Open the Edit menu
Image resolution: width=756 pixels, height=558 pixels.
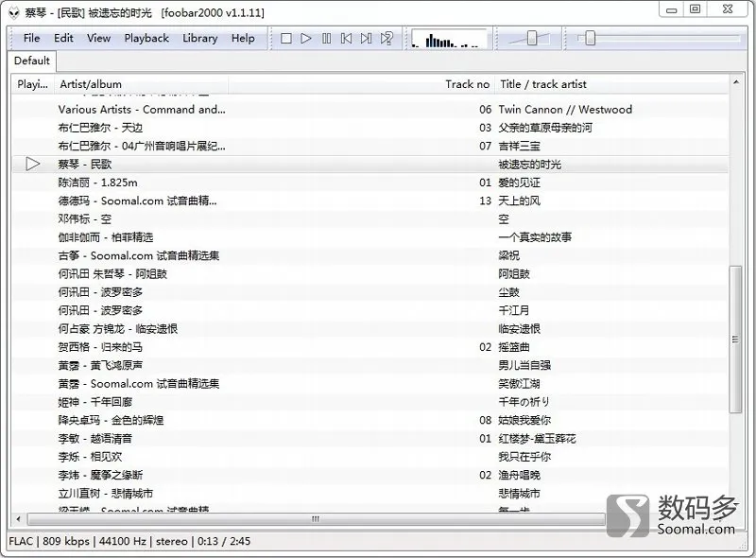pos(63,38)
